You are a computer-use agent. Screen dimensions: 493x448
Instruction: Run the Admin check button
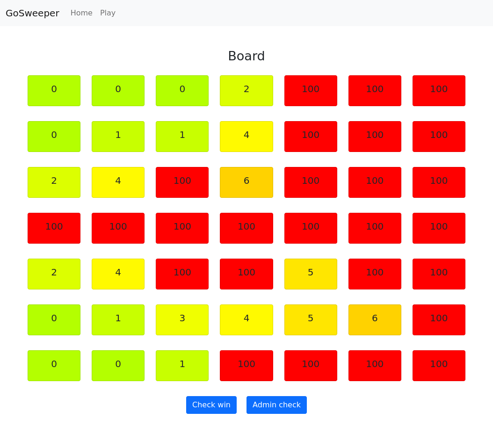[x=276, y=405]
